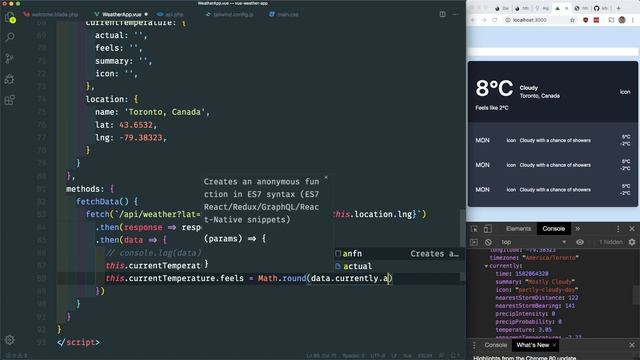This screenshot has width=640, height=360.
Task: Close the suggestion documentation popup
Action: click(326, 178)
